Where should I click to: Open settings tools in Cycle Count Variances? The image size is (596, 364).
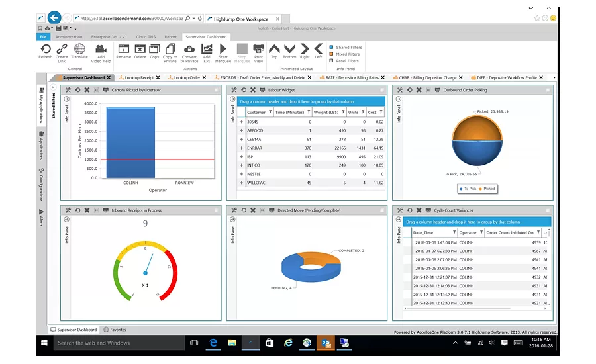coord(400,210)
